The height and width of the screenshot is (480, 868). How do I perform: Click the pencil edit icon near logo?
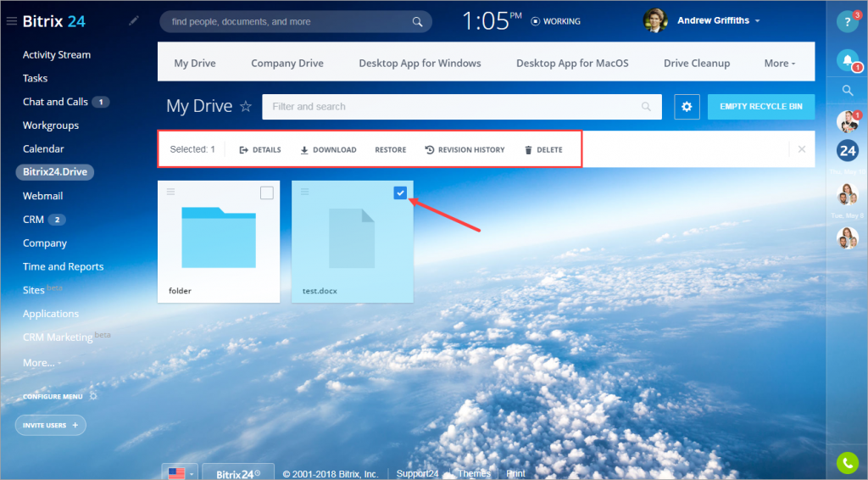(133, 21)
